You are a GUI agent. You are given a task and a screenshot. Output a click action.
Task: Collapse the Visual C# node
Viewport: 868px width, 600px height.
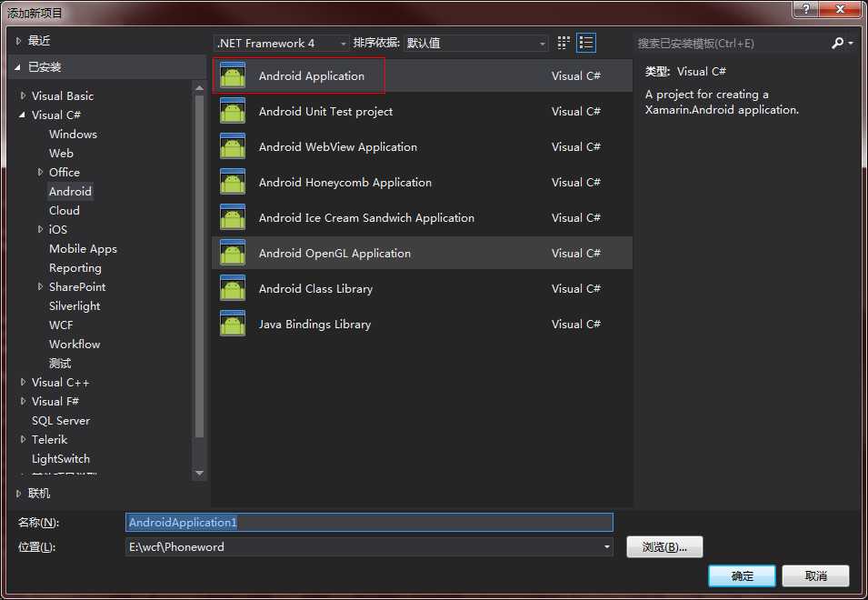point(22,115)
